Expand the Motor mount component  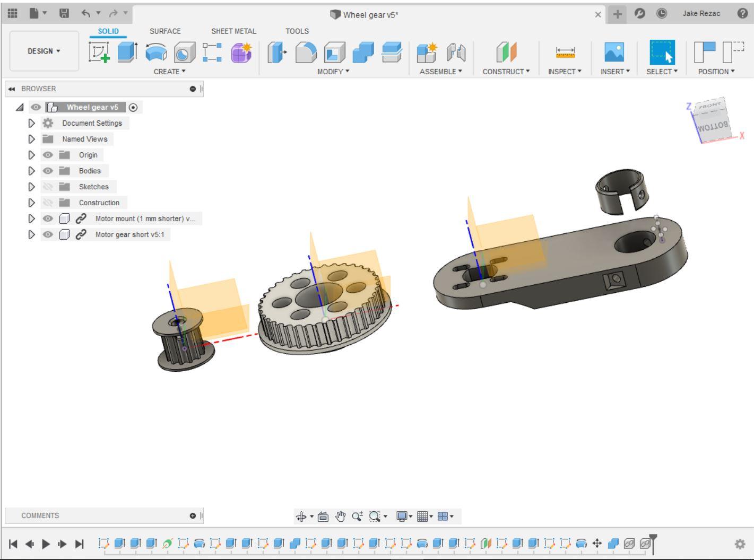click(x=31, y=218)
